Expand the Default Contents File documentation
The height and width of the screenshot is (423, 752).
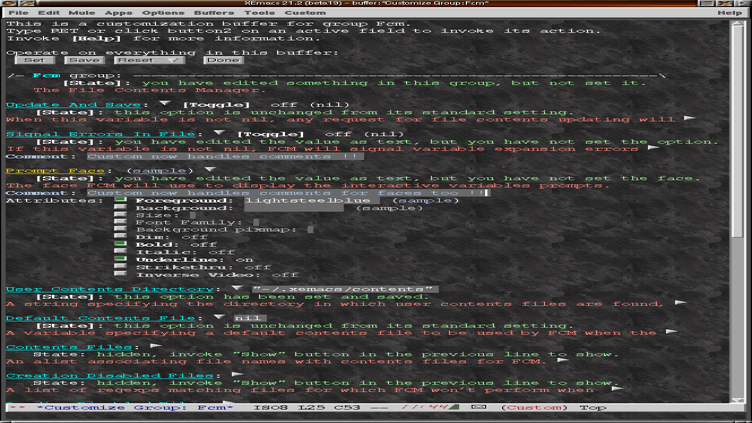click(671, 331)
